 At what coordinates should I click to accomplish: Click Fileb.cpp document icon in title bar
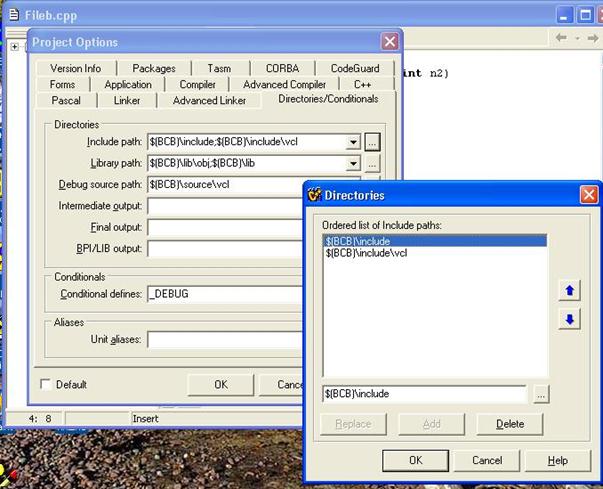14,15
